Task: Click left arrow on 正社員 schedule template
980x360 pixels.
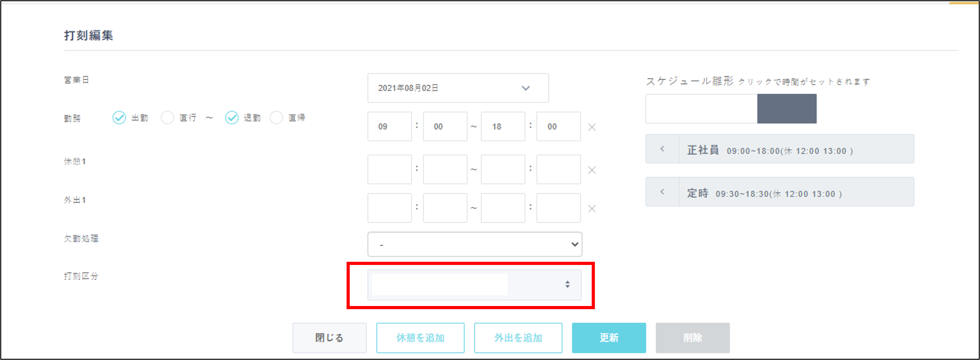Action: point(662,149)
